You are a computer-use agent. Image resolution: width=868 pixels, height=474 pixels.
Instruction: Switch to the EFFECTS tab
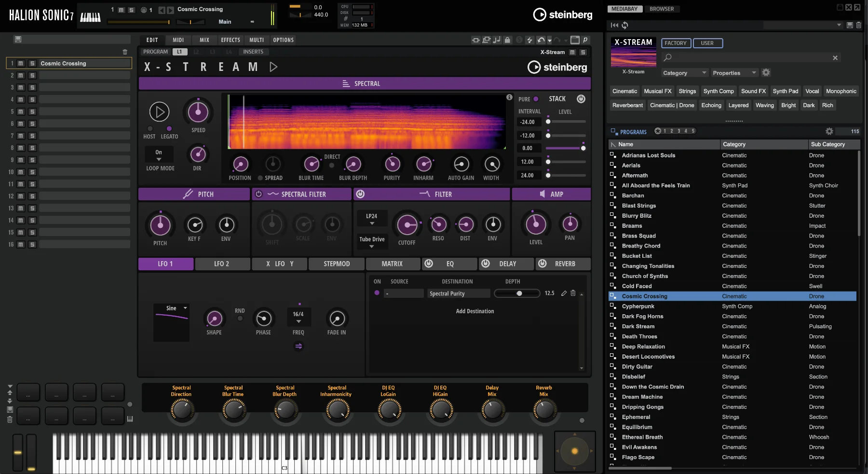[x=230, y=40]
